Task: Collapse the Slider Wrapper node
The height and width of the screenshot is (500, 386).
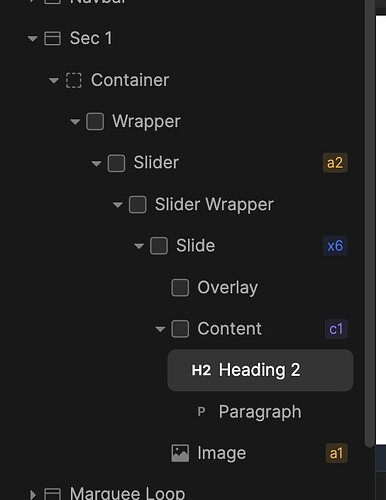Action: pos(117,205)
